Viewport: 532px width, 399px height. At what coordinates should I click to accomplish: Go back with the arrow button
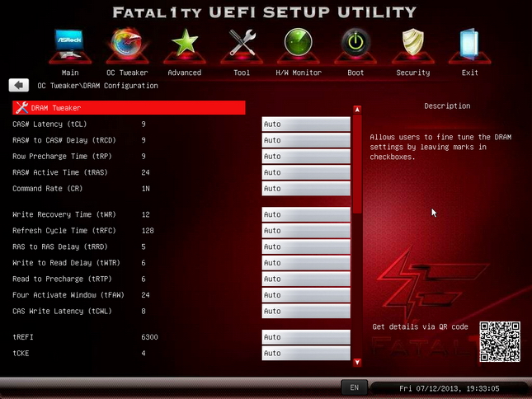(19, 85)
